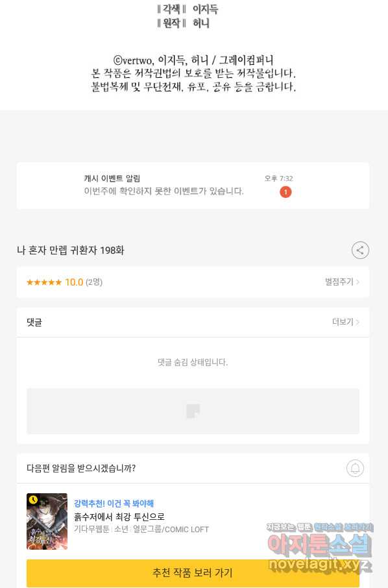Click the clock badge on recommended cover

click(33, 500)
